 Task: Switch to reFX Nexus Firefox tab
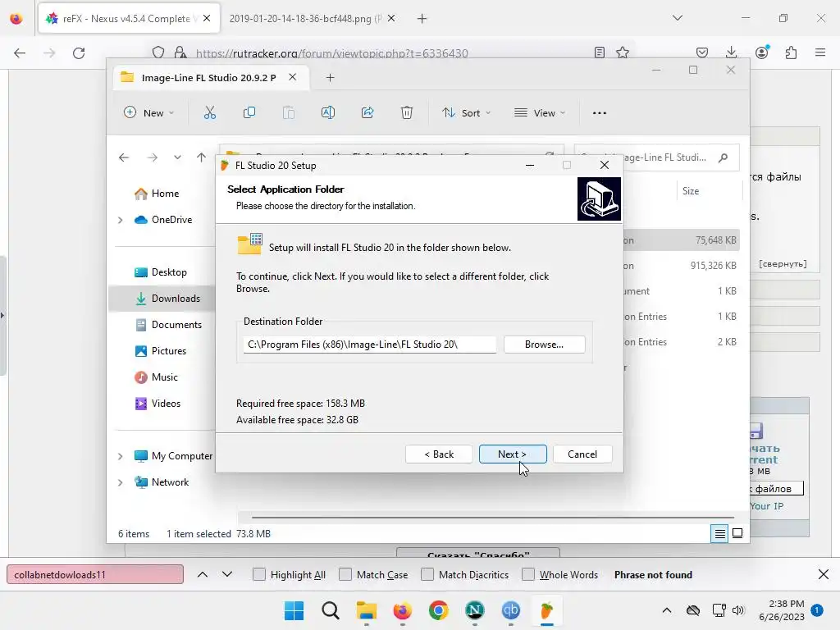coord(129,19)
